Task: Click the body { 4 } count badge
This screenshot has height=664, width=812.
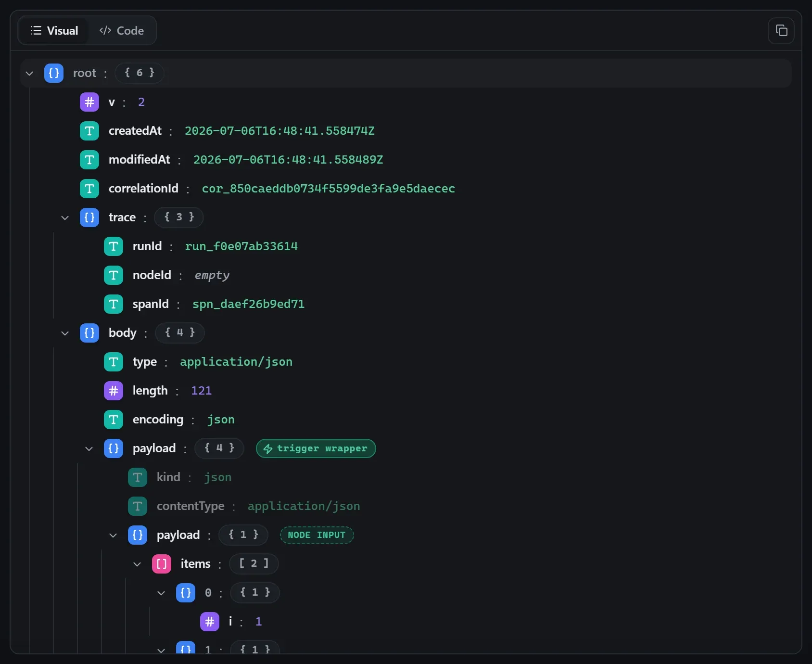Action: pos(180,333)
